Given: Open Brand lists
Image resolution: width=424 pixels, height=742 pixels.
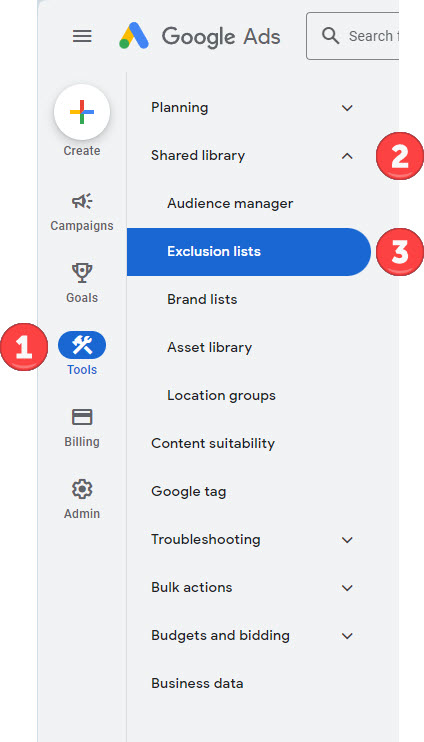Looking at the screenshot, I should click(202, 300).
